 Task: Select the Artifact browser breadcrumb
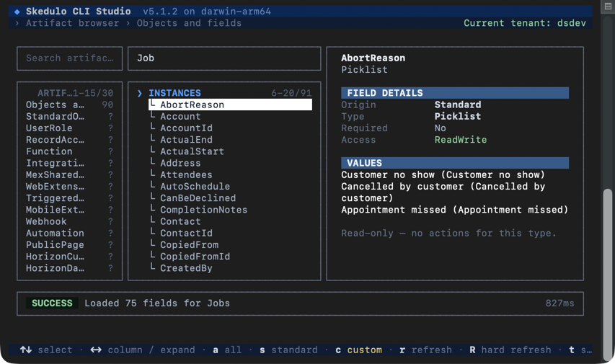click(72, 23)
